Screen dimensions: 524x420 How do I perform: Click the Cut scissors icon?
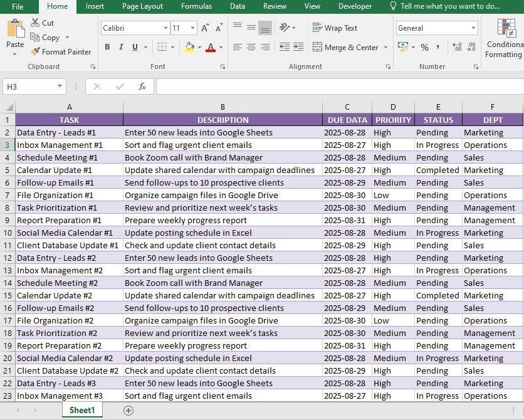35,23
